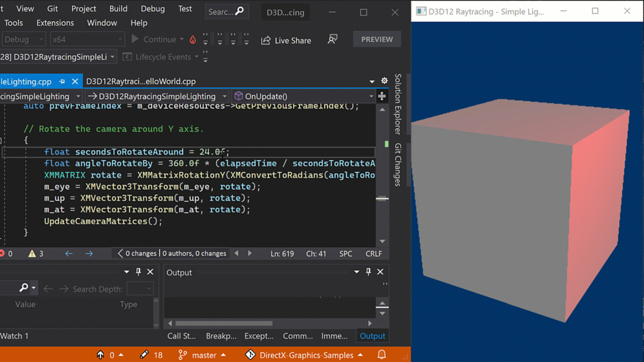644x362 pixels.
Task: Toggle pin on the leLighting.cpp tab
Action: coord(62,82)
